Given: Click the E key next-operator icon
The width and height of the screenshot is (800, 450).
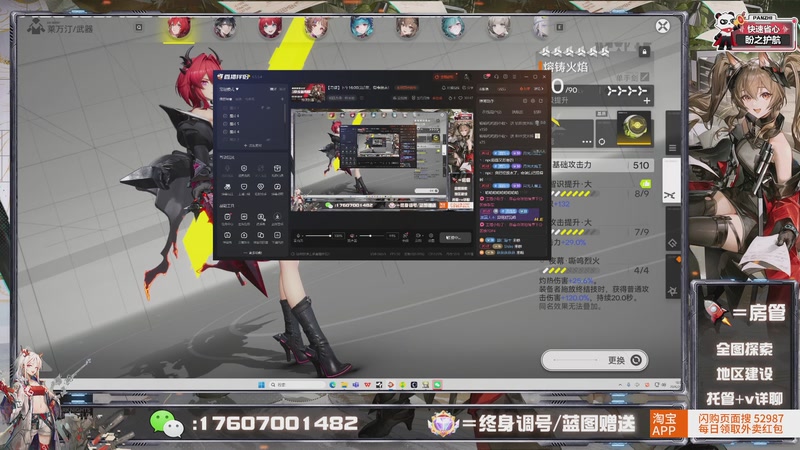Looking at the screenshot, I should coord(560,27).
